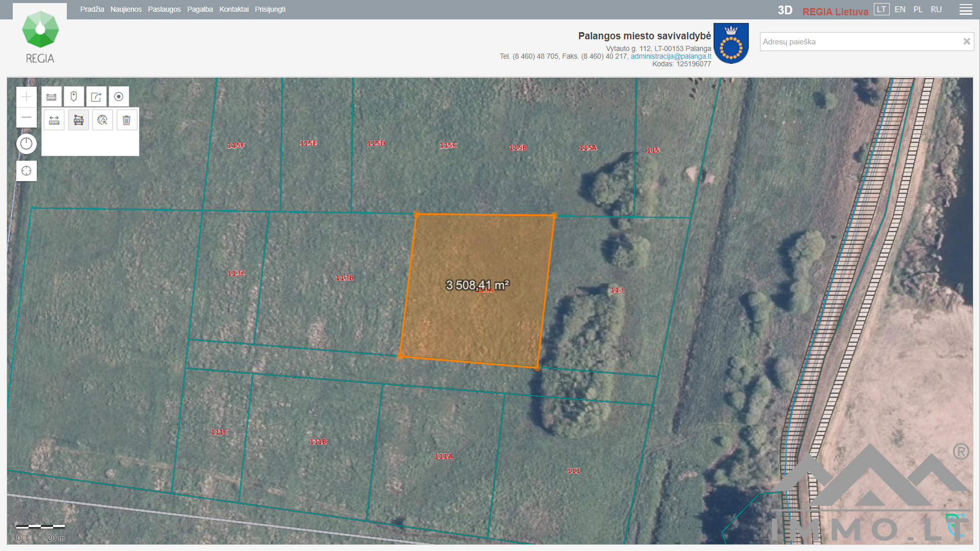Screen dimensions: 980x551
Task: Toggle the polygon area measurement tool
Action: (x=79, y=120)
